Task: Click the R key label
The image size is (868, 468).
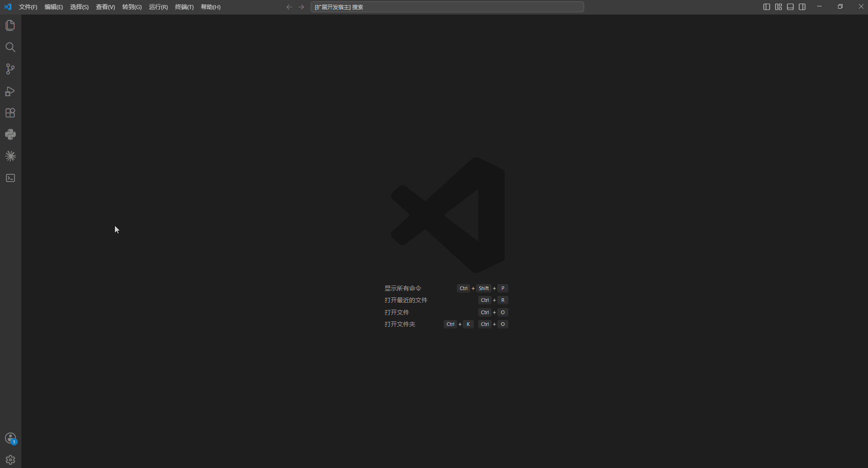Action: 503,300
